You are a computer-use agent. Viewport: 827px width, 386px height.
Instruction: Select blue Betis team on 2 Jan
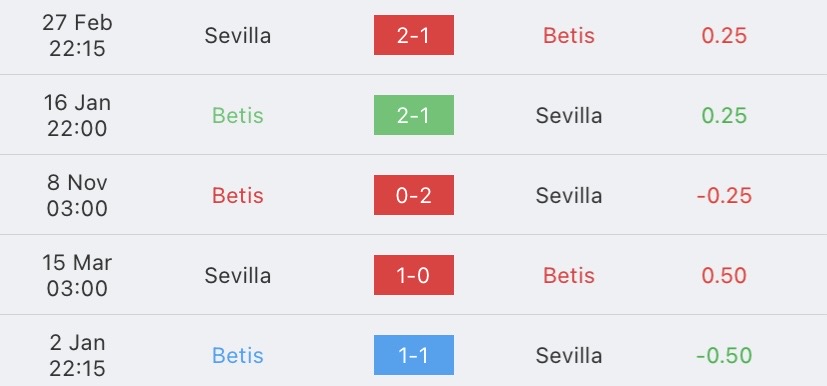coord(238,356)
